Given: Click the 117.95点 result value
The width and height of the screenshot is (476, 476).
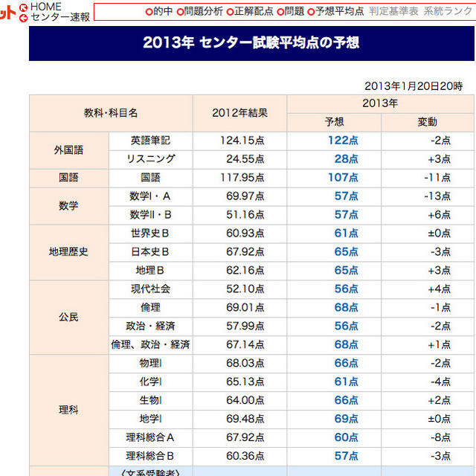Looking at the screenshot, I should point(242,178).
